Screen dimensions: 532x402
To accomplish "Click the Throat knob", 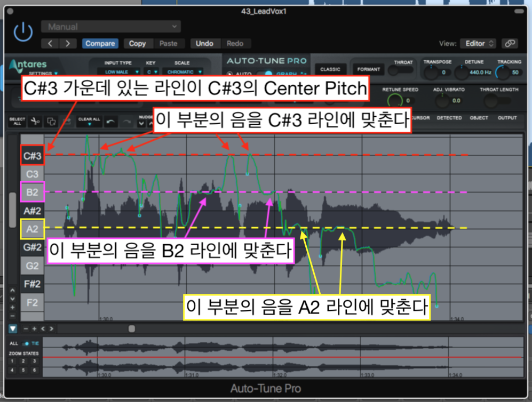I will pyautogui.click(x=394, y=70).
